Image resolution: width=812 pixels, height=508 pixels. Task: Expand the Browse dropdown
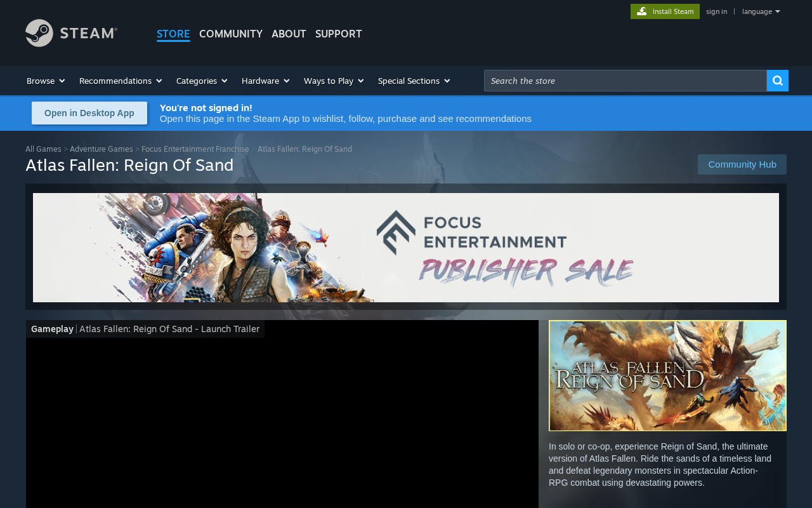(46, 81)
